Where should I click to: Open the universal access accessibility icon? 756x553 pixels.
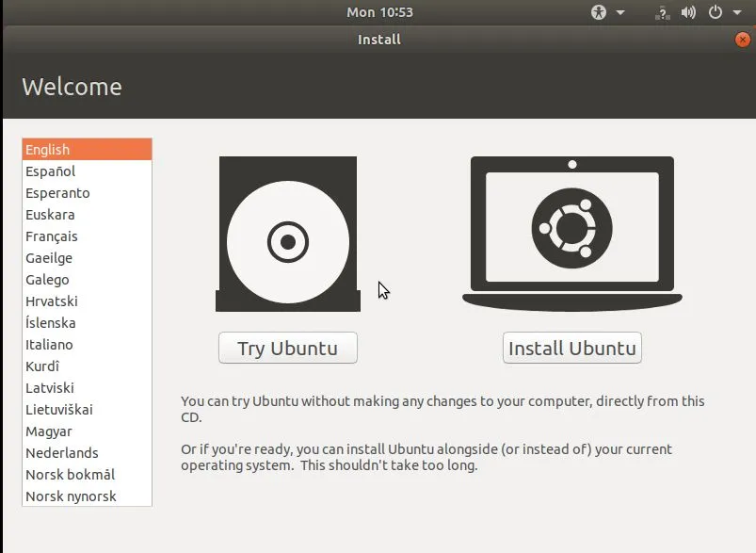click(x=598, y=12)
